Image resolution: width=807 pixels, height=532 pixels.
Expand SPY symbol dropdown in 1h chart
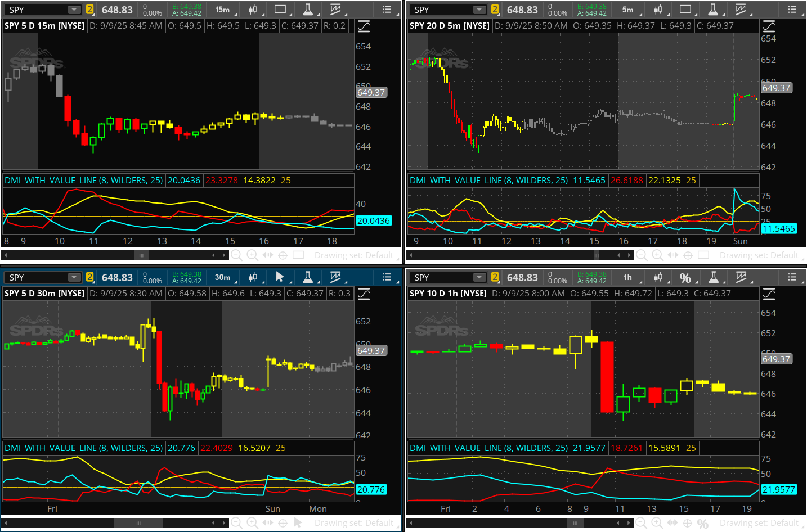479,277
